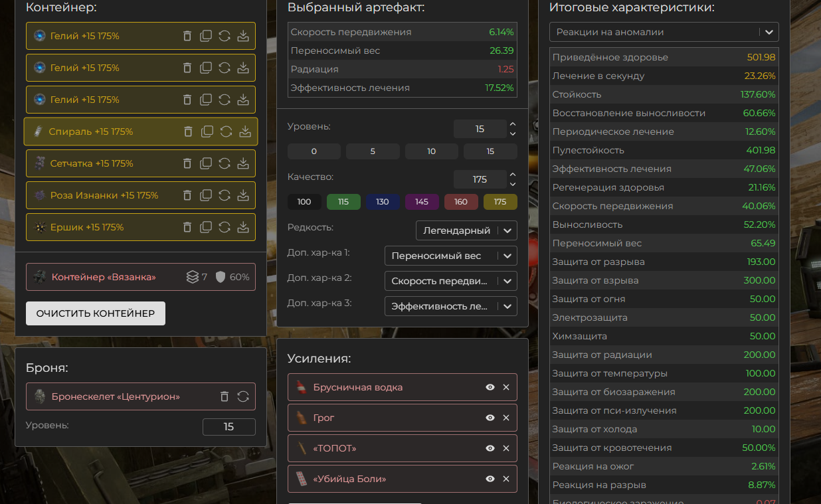The image size is (821, 504).
Task: Click the download icon on Ершик row
Action: 243,227
